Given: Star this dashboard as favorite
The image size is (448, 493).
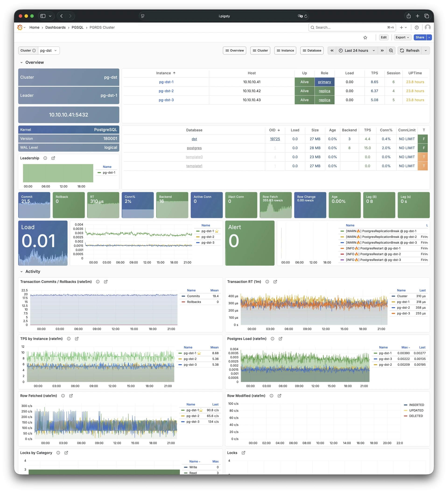Looking at the screenshot, I should pos(365,37).
